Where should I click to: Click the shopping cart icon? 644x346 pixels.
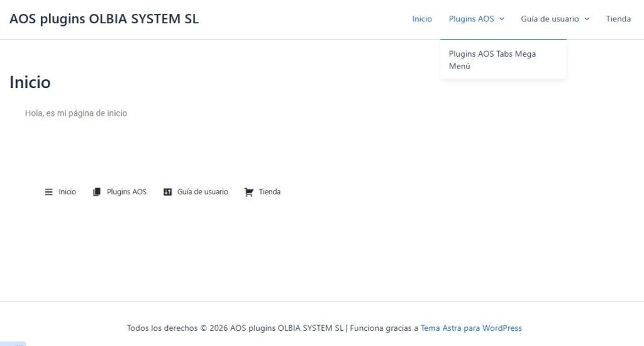point(248,192)
